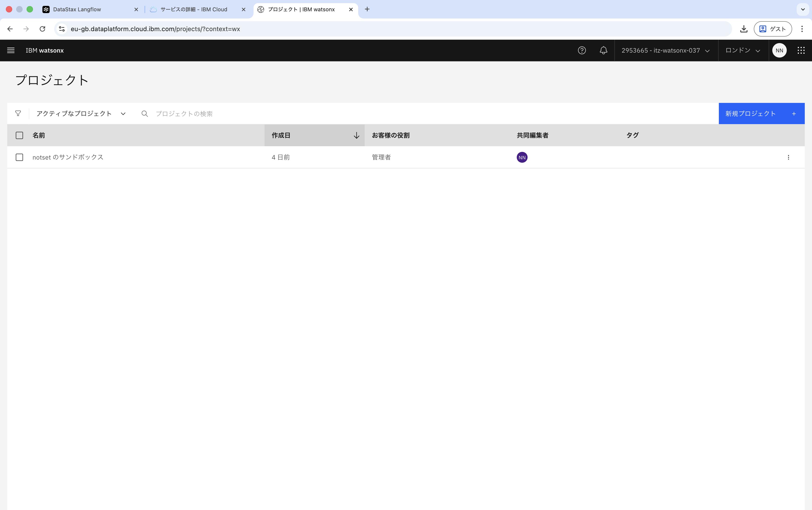Viewport: 812px width, 510px height.
Task: Click the browser downloads icon
Action: point(744,29)
